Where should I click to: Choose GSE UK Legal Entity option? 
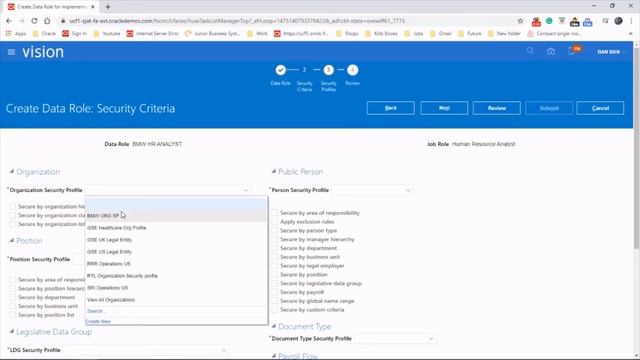(x=176, y=240)
